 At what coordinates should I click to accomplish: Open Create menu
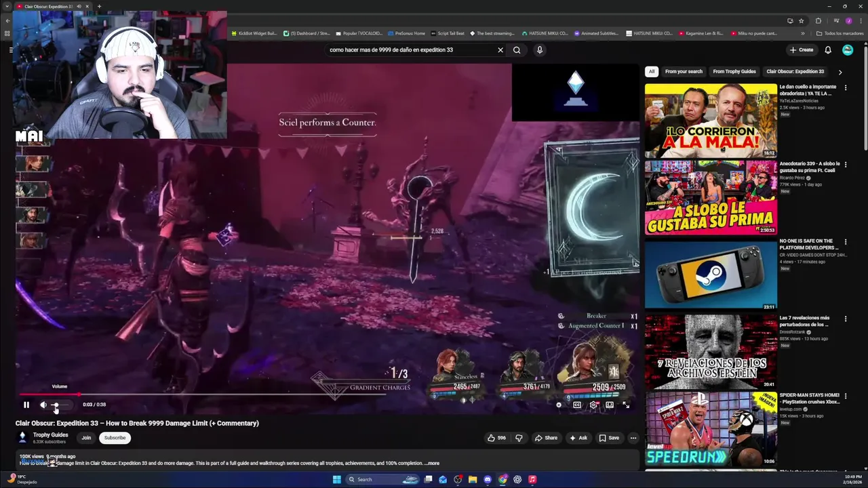pyautogui.click(x=801, y=50)
